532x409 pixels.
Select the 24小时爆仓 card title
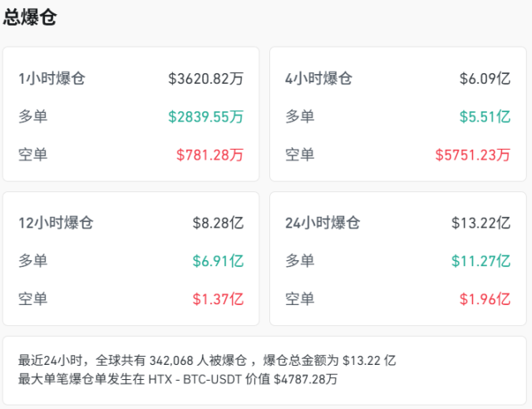[323, 223]
